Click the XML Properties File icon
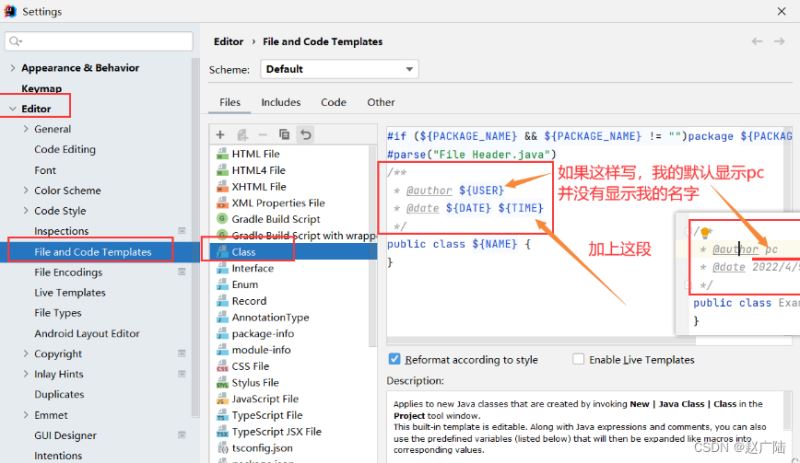800x463 pixels. pyautogui.click(x=222, y=203)
